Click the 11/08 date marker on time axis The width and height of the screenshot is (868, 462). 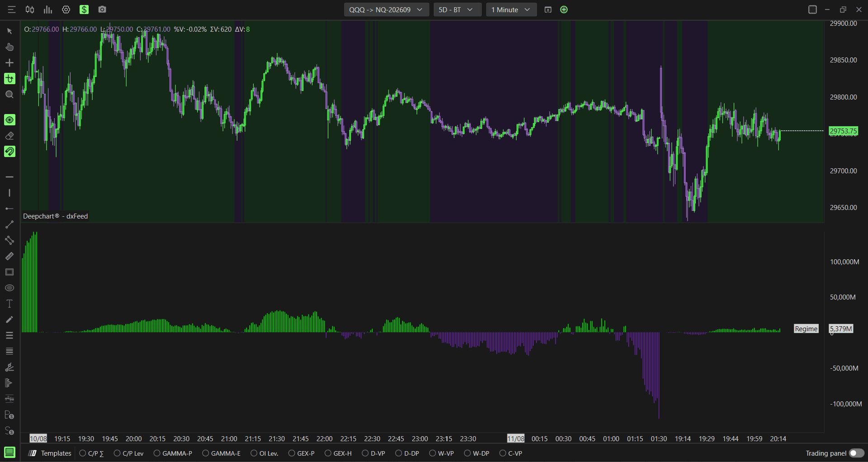tap(516, 438)
